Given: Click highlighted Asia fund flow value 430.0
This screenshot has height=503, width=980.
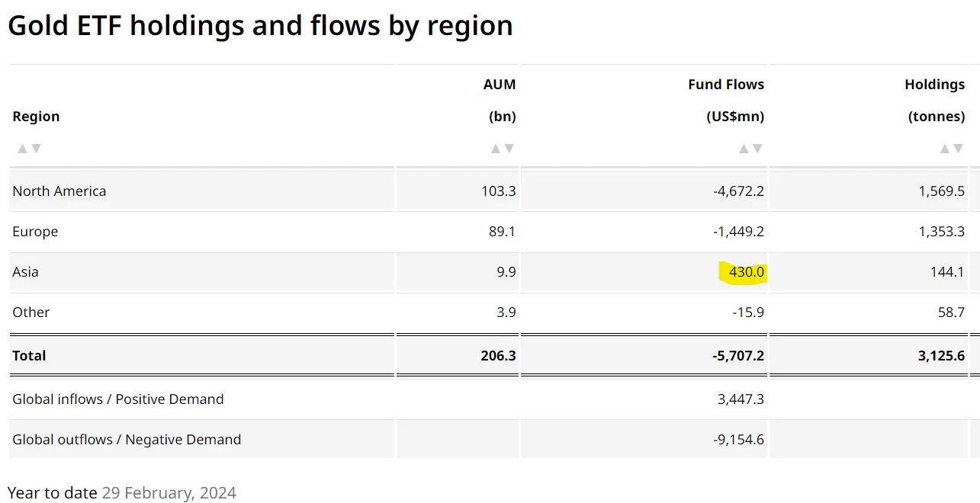Looking at the screenshot, I should point(742,272).
